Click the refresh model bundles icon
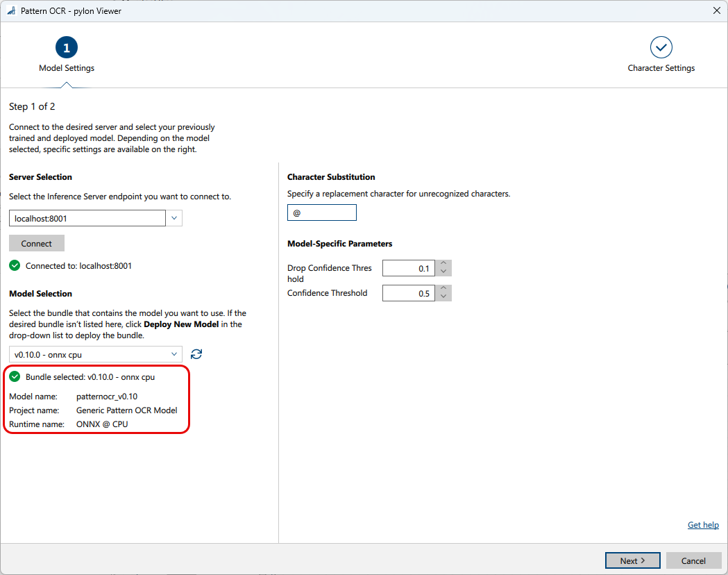The width and height of the screenshot is (728, 575). click(x=196, y=354)
